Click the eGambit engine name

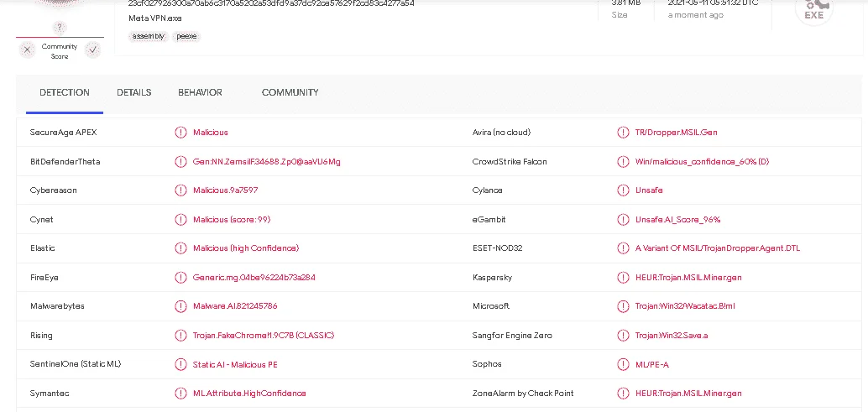[x=489, y=220]
